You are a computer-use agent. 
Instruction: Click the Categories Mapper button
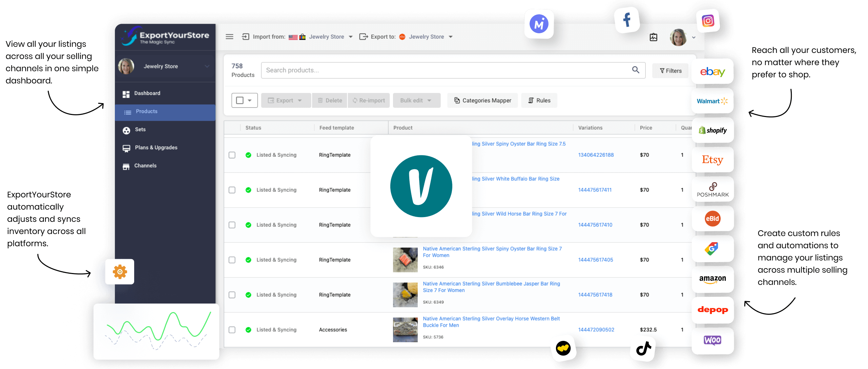click(x=482, y=100)
